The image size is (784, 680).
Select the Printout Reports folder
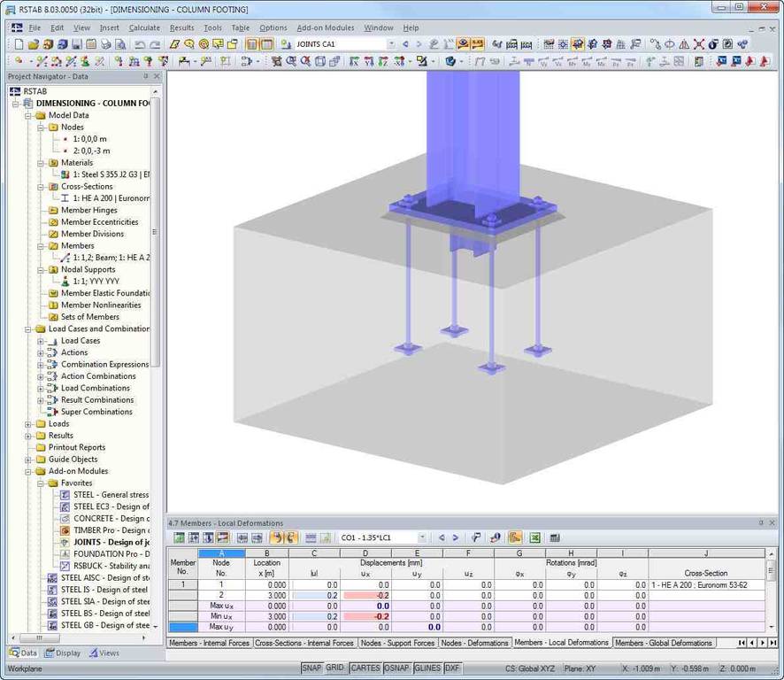76,447
